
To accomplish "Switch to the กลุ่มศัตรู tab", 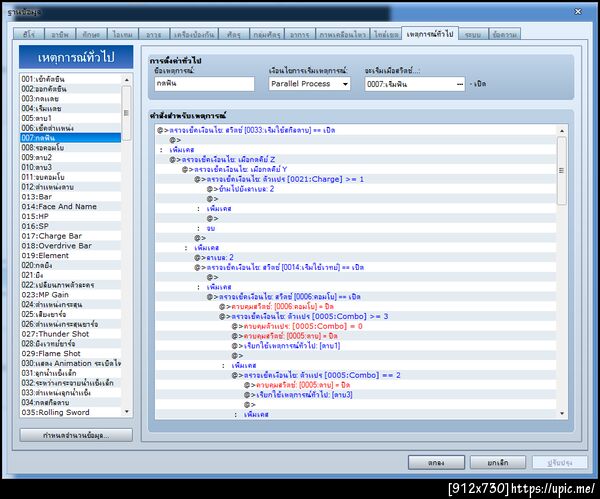I will 267,34.
